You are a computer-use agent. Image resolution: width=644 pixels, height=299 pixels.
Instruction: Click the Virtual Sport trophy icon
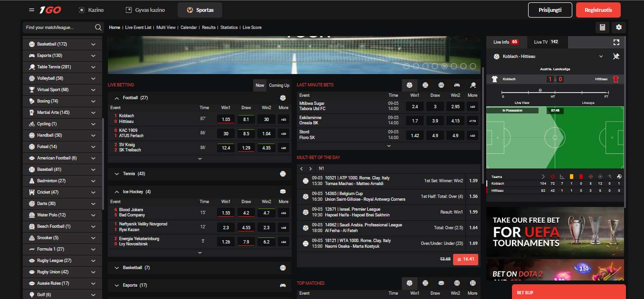click(x=32, y=90)
